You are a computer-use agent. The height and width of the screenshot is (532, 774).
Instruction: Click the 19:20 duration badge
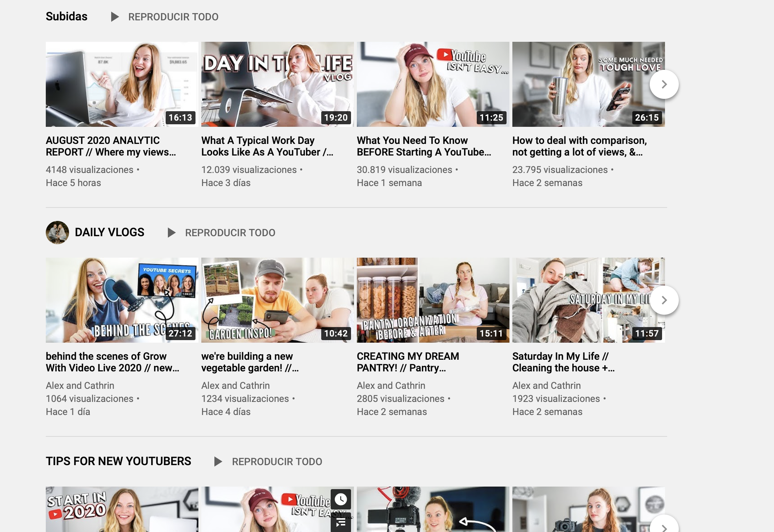pos(336,117)
